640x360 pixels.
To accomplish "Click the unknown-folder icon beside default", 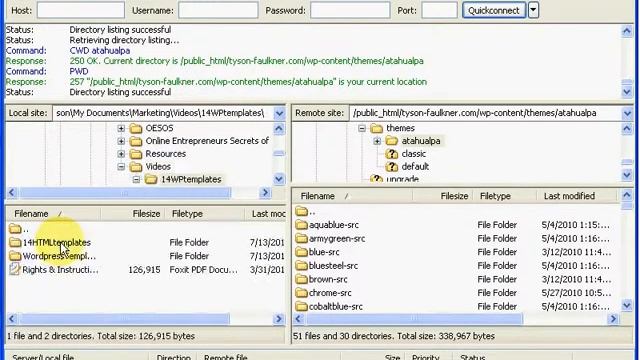I will [x=391, y=167].
